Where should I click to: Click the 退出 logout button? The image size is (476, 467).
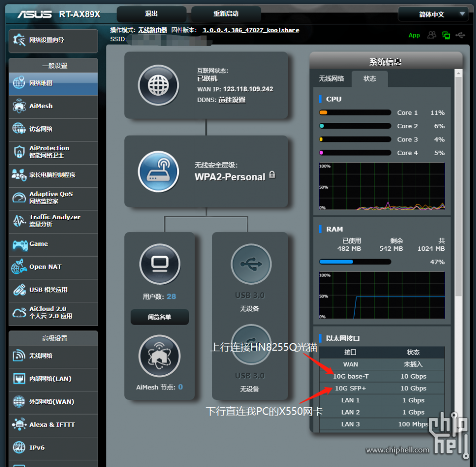click(x=152, y=14)
